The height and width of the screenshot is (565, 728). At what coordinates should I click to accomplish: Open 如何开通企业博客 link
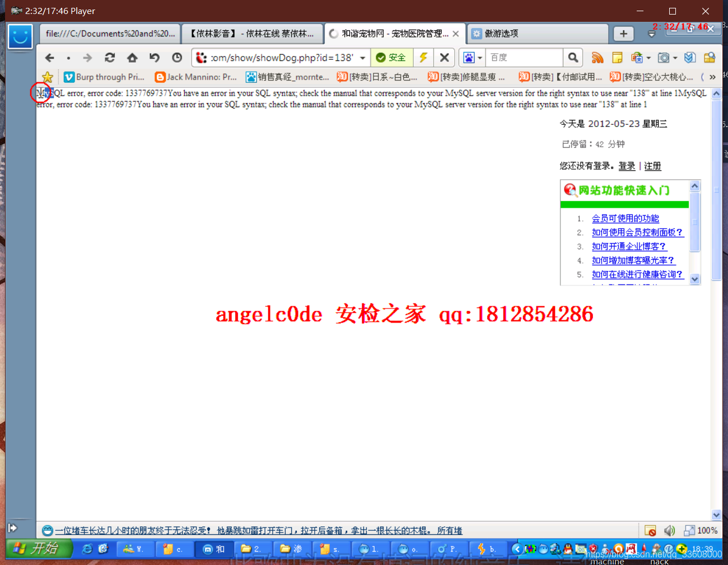click(629, 246)
